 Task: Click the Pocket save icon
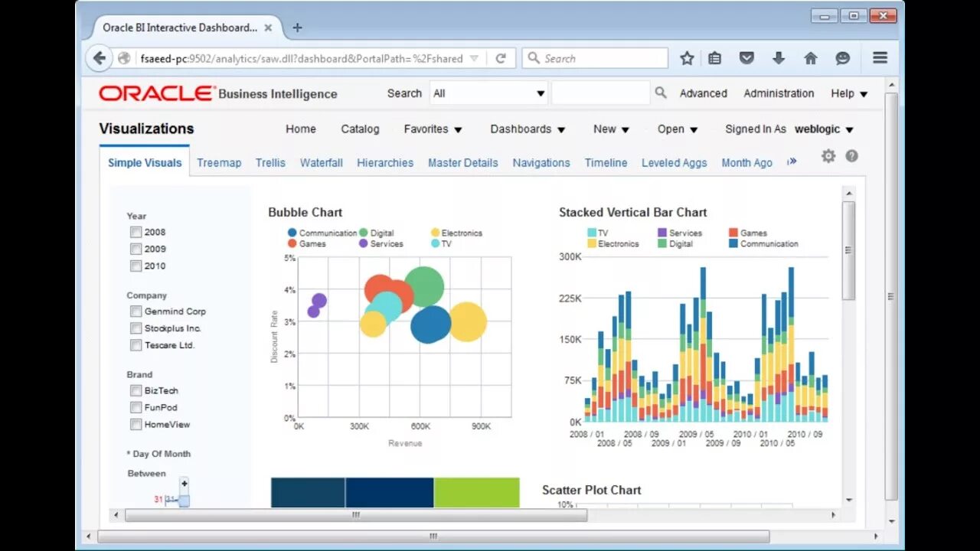pos(746,58)
